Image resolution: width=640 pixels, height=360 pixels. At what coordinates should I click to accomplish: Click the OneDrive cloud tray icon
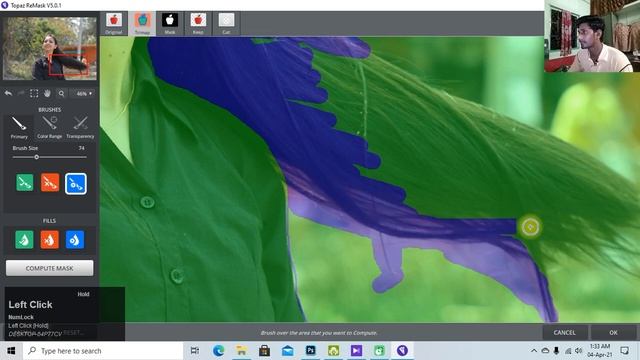(x=545, y=351)
